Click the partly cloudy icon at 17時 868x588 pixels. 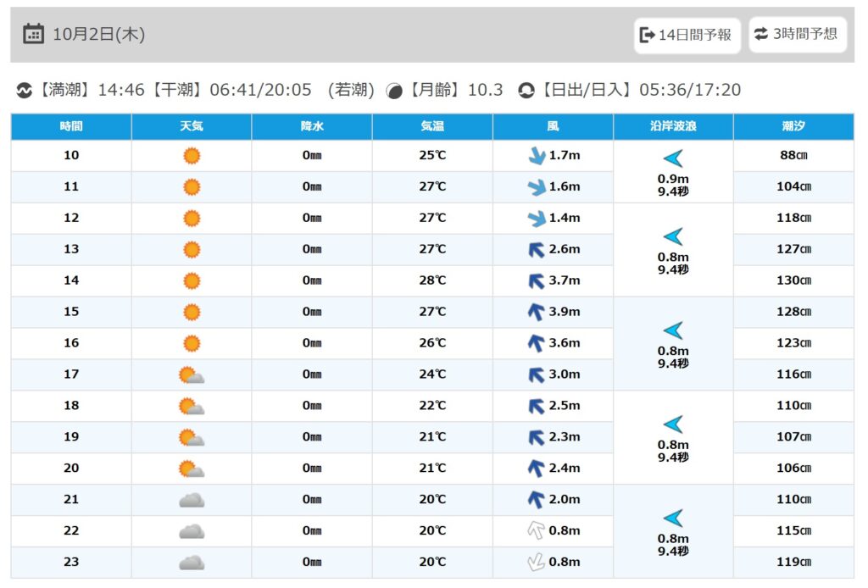(x=192, y=374)
